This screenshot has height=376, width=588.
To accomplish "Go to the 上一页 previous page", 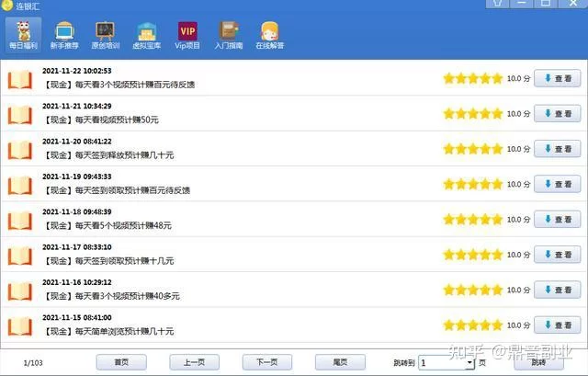I will coord(194,362).
